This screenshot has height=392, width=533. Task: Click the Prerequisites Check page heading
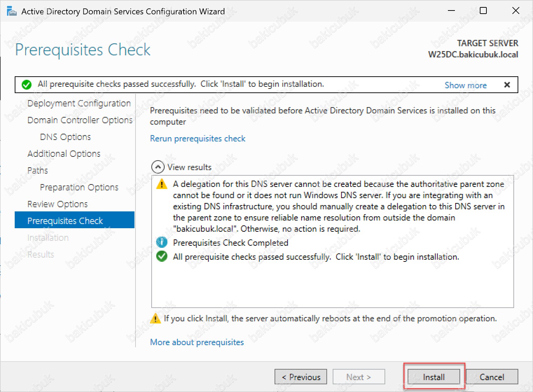(x=83, y=50)
